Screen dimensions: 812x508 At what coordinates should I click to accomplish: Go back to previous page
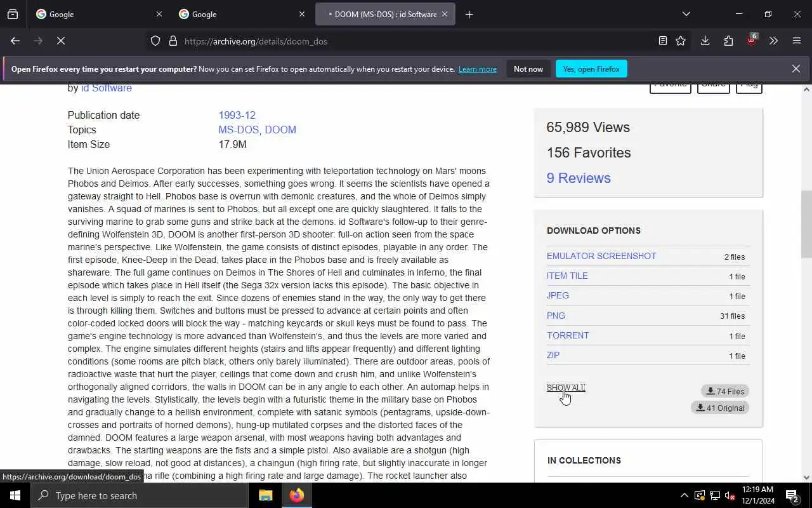coord(15,41)
